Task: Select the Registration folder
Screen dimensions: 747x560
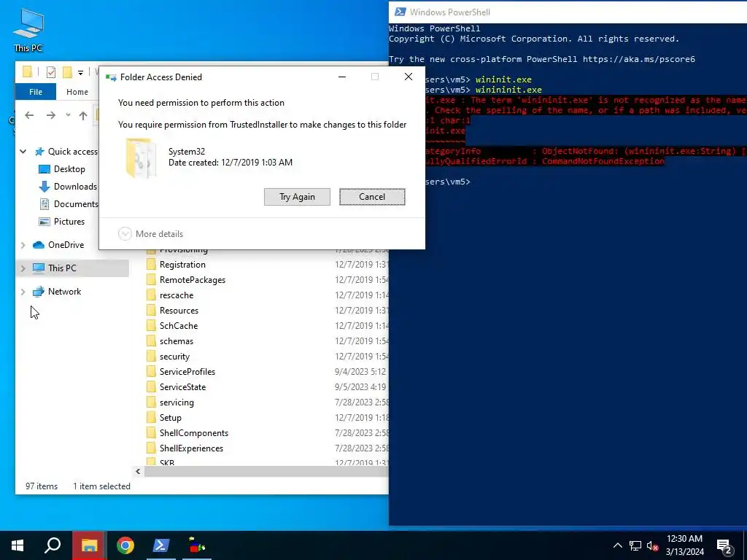Action: (182, 264)
